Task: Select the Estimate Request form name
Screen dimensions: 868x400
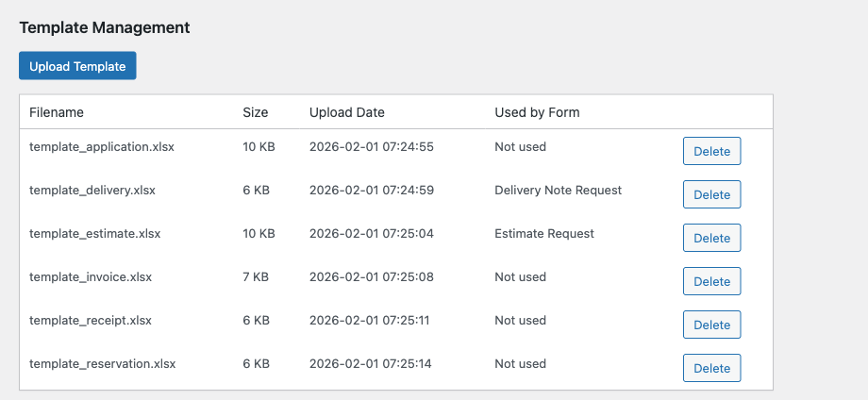Action: pos(544,234)
